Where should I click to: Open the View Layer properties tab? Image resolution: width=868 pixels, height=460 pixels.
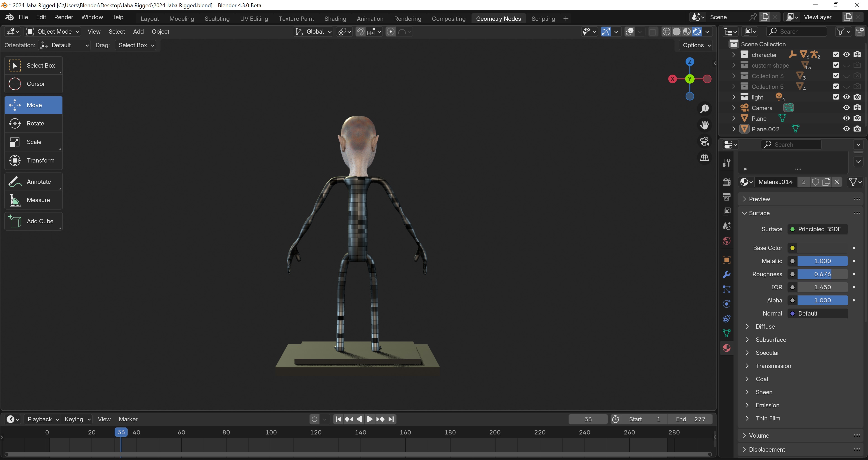click(726, 211)
